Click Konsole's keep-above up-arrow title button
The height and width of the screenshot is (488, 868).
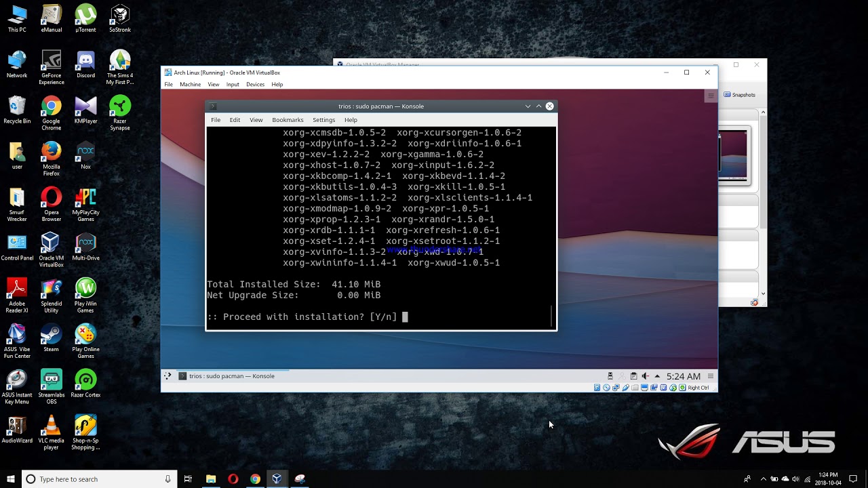click(539, 106)
